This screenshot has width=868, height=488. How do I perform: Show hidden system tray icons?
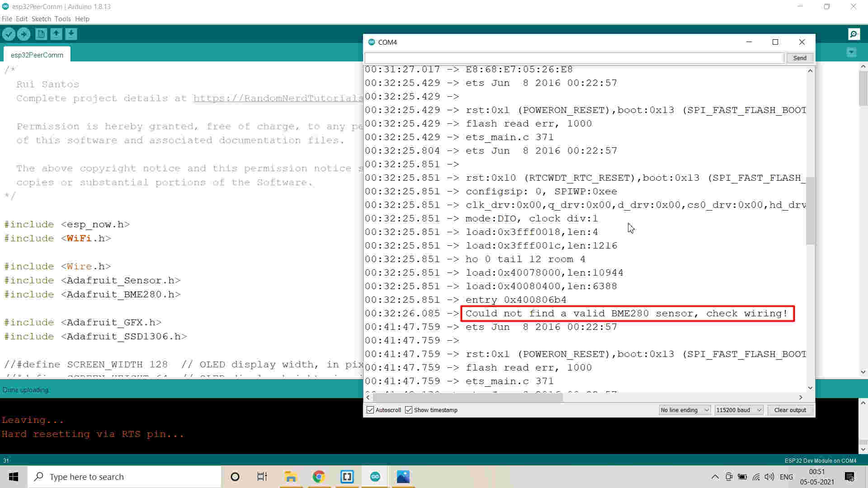[x=715, y=477]
